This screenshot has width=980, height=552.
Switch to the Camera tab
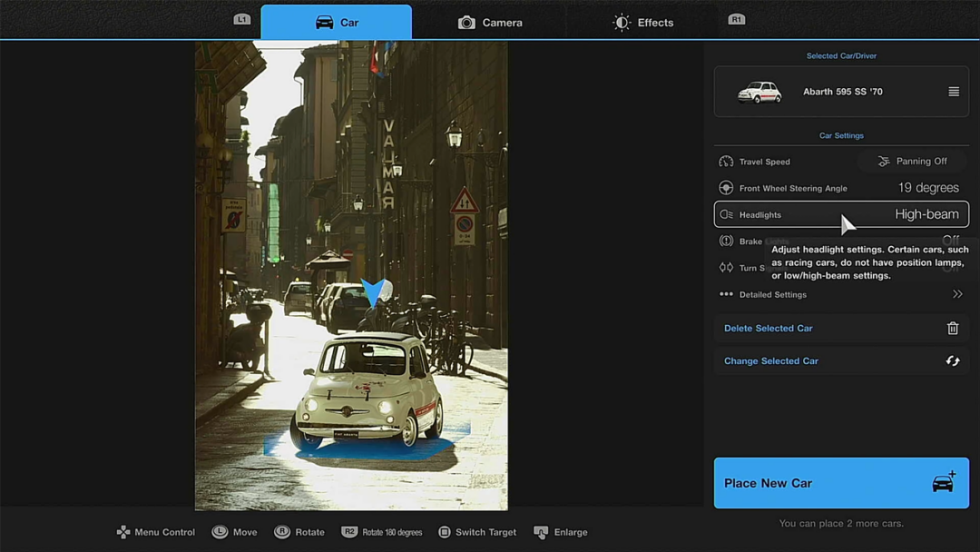point(490,23)
